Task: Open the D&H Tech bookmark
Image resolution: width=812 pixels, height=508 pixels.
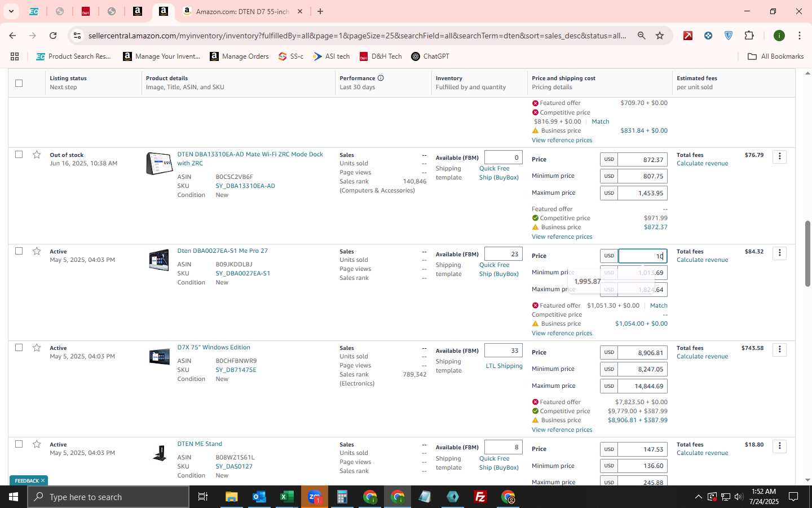Action: [381, 56]
